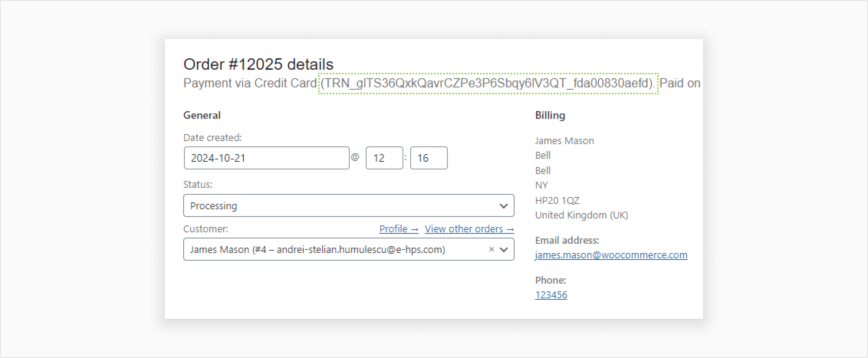Select the hour field showing 12
Image resolution: width=868 pixels, height=358 pixels.
[x=384, y=158]
